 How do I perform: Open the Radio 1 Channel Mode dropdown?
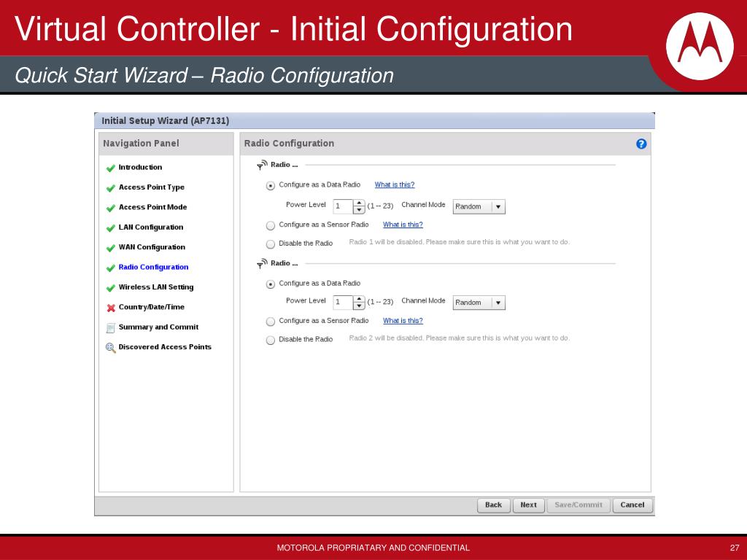pyautogui.click(x=479, y=206)
